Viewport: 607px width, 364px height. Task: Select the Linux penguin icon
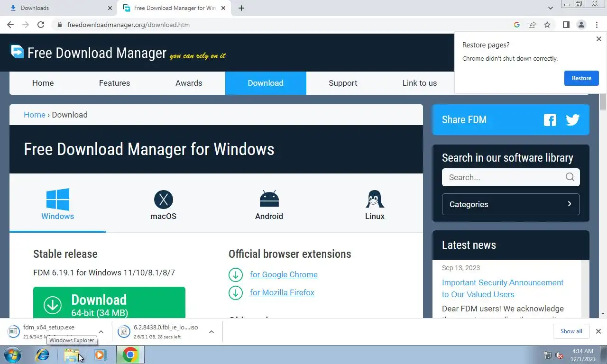click(375, 199)
